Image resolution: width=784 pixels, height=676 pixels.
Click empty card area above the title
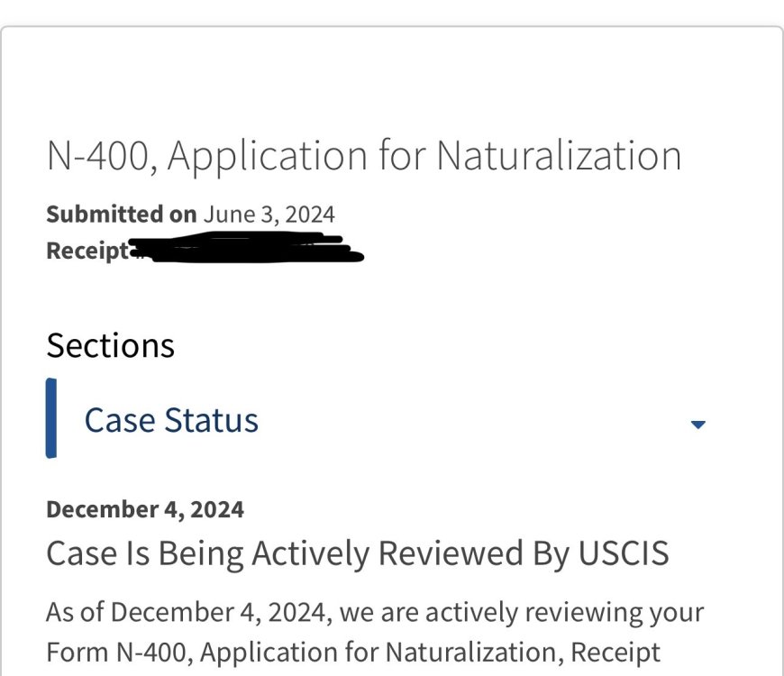[392, 81]
